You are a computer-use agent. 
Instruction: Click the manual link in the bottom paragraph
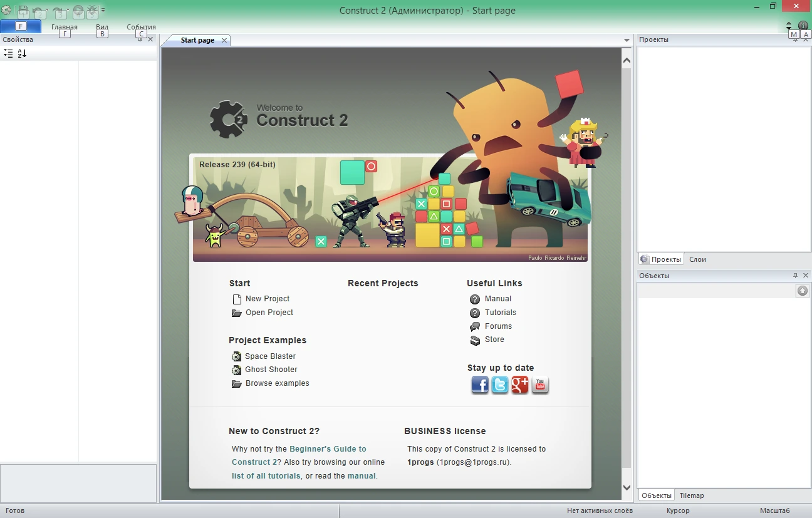[x=362, y=476]
